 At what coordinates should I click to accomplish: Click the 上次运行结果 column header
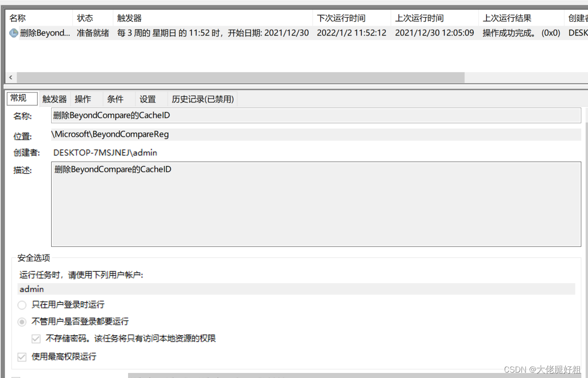pos(521,18)
